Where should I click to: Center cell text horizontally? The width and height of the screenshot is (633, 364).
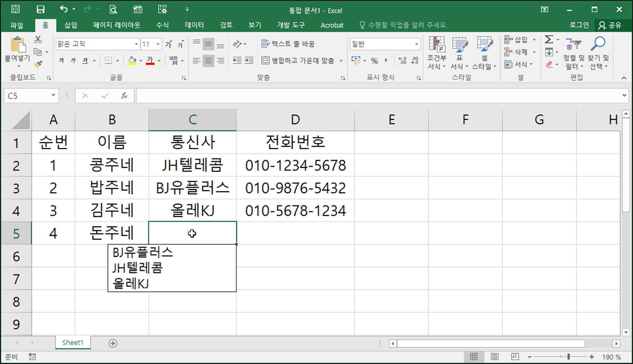[x=208, y=61]
